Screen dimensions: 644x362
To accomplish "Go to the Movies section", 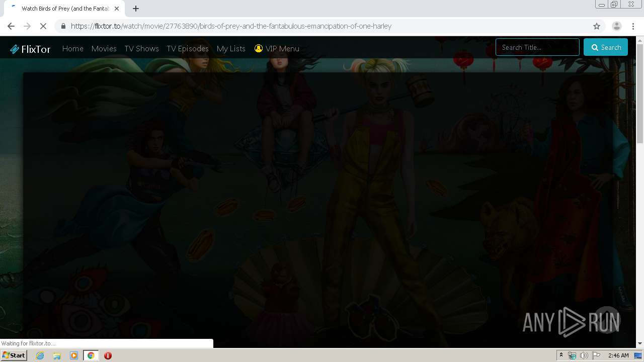I will coord(104,48).
